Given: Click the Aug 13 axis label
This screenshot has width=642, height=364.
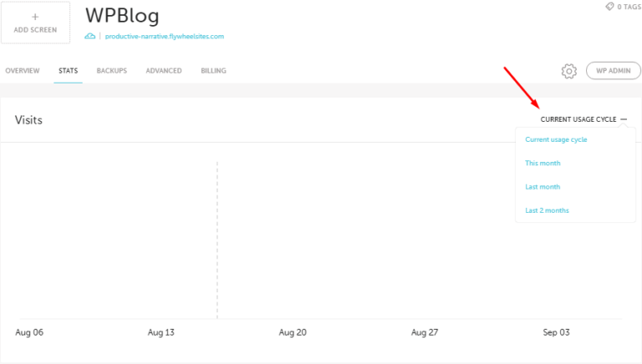Looking at the screenshot, I should (160, 332).
